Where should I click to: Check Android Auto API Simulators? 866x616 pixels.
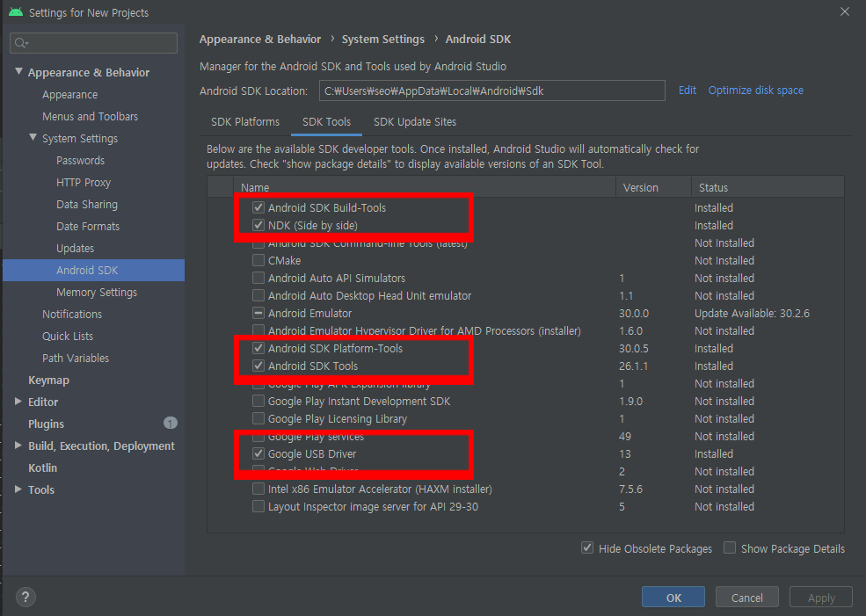pos(258,278)
